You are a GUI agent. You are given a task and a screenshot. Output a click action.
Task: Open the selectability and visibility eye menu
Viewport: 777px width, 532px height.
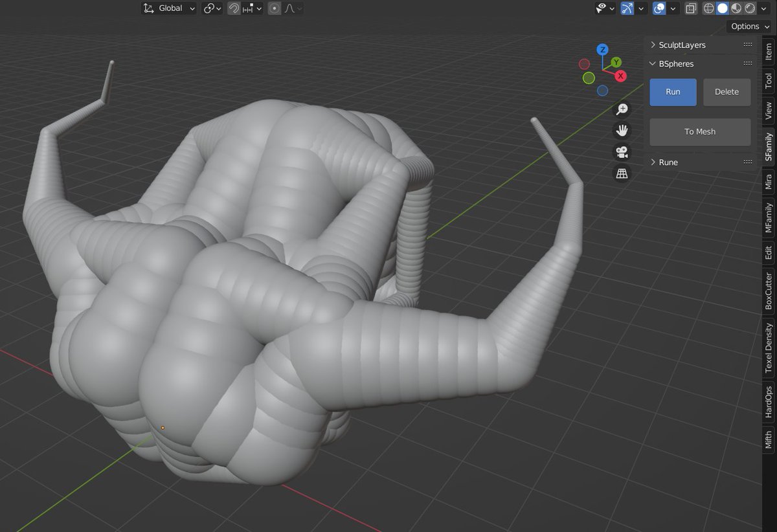605,8
